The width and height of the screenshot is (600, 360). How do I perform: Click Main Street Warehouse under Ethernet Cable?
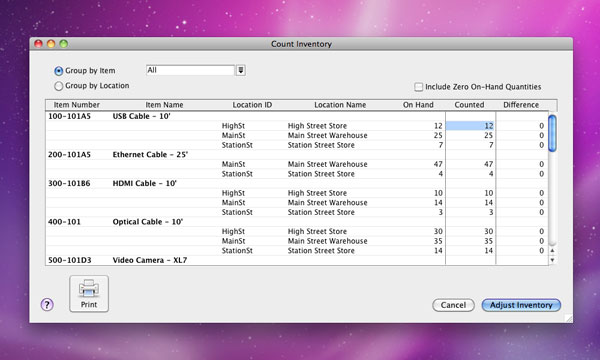pyautogui.click(x=328, y=164)
